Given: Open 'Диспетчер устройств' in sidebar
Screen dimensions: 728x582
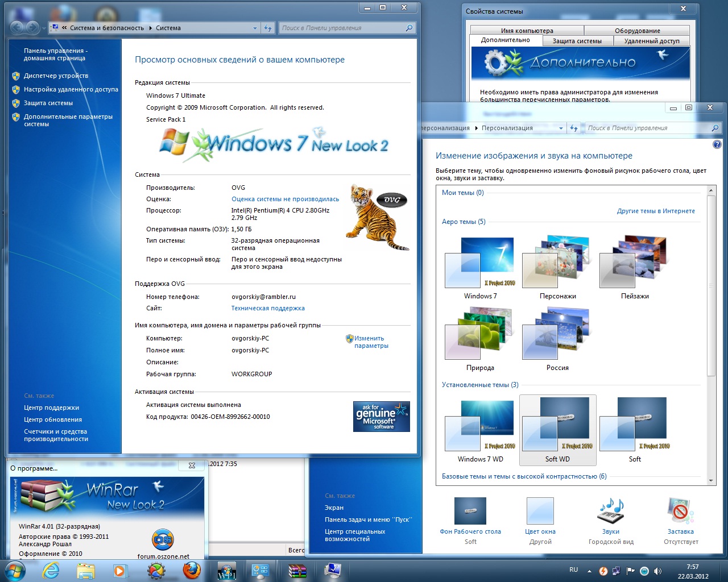Looking at the screenshot, I should pyautogui.click(x=56, y=76).
